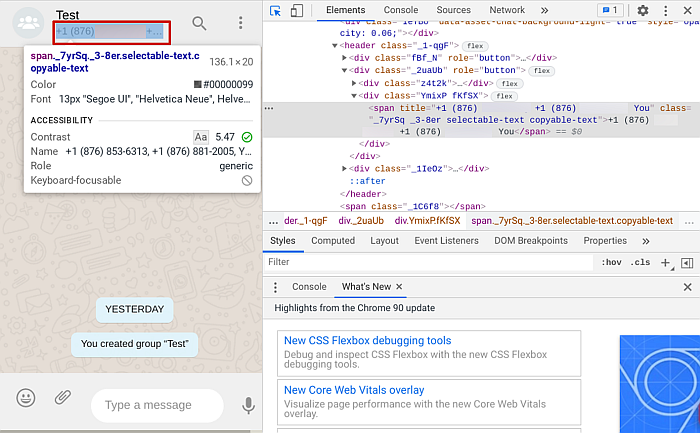
Task: Open Event Listeners pane tab
Action: [446, 241]
